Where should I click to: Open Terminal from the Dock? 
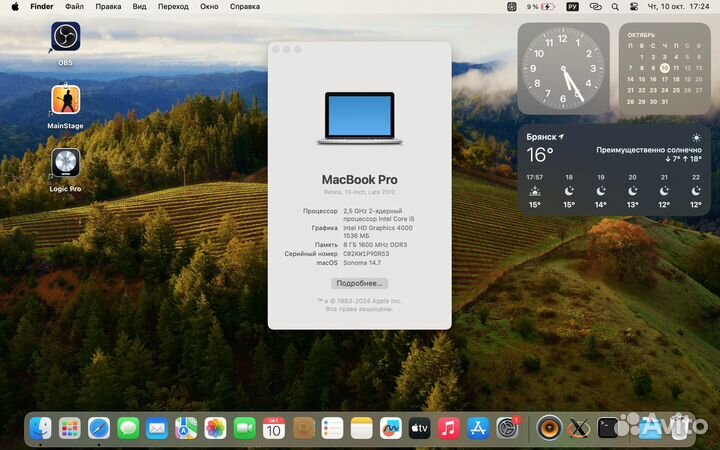pyautogui.click(x=608, y=428)
